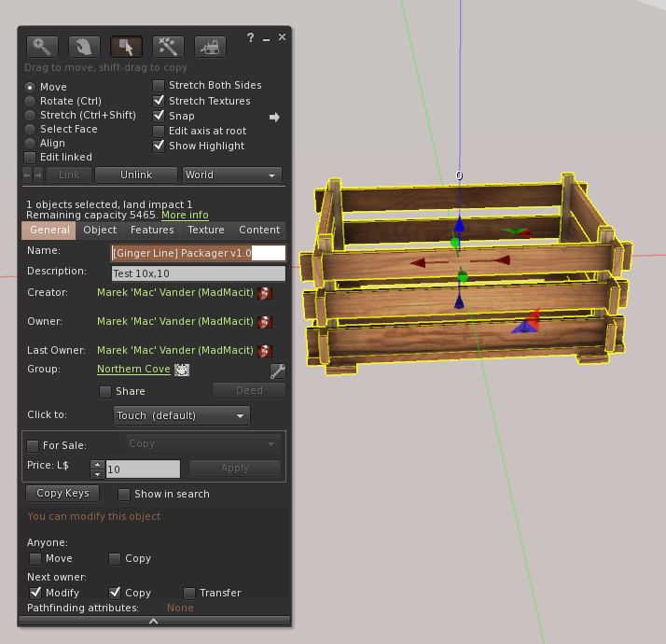The height and width of the screenshot is (644, 666).
Task: Select the Rotate (Ctrl) radio button
Action: pos(31,101)
